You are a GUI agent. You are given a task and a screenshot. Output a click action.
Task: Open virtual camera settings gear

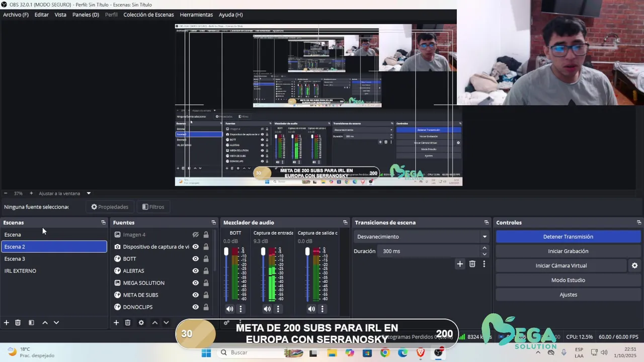coord(634,265)
